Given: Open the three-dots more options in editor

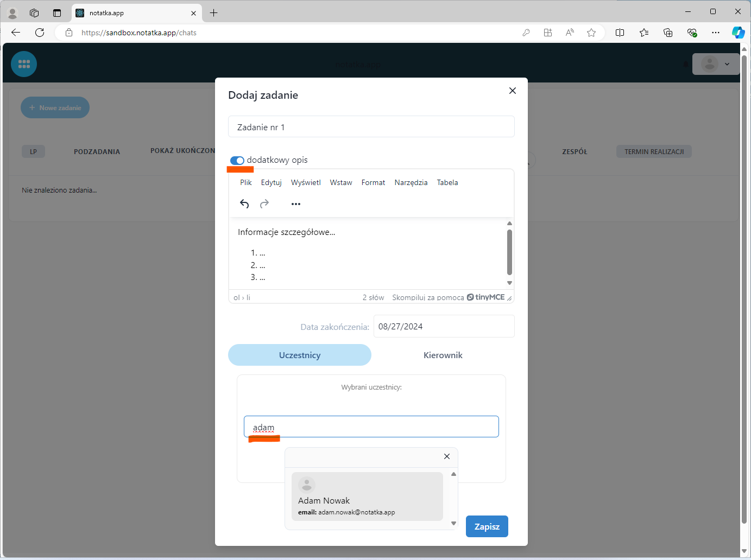Looking at the screenshot, I should 295,204.
